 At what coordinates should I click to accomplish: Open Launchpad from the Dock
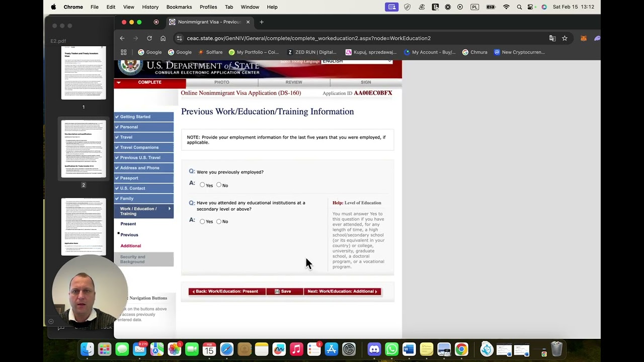coord(105,349)
